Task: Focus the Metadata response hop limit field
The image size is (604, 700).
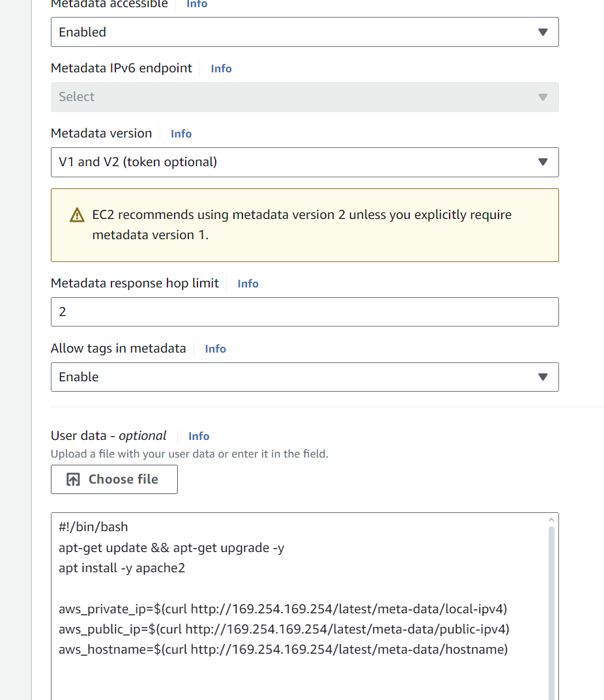Action: (304, 312)
